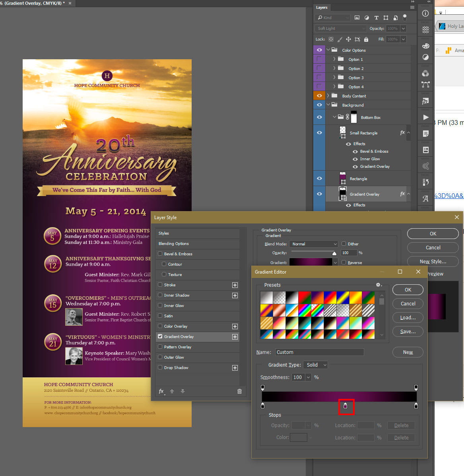Open the Gradient Type dropdown
This screenshot has height=476, width=464.
click(316, 365)
